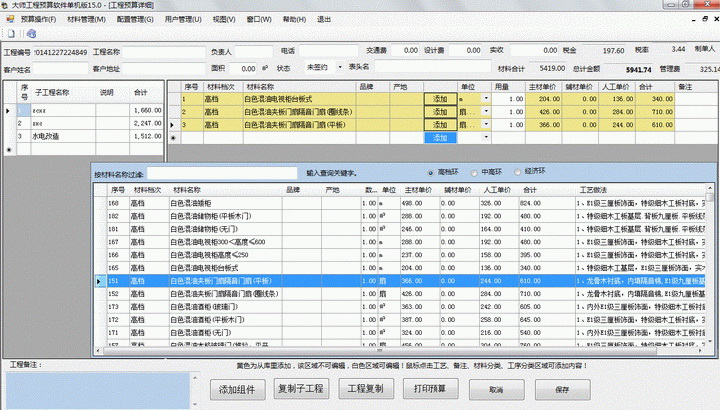Click the 取消 button
The image size is (720, 410).
(x=496, y=390)
